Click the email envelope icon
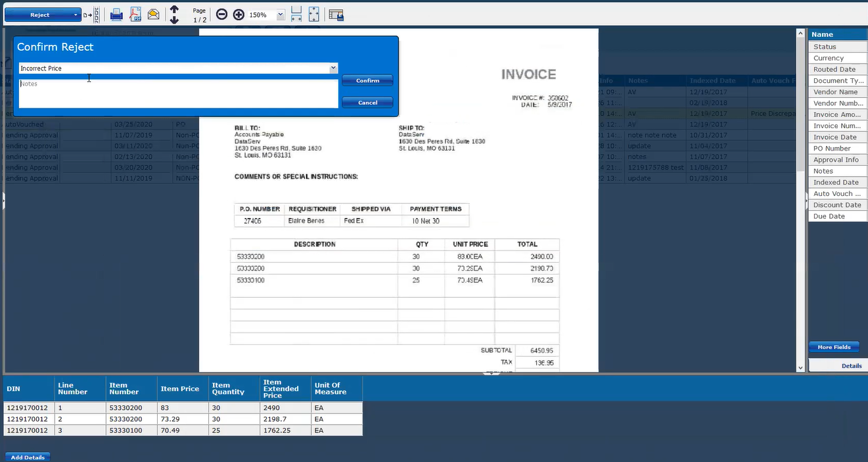This screenshot has width=868, height=462. tap(153, 14)
